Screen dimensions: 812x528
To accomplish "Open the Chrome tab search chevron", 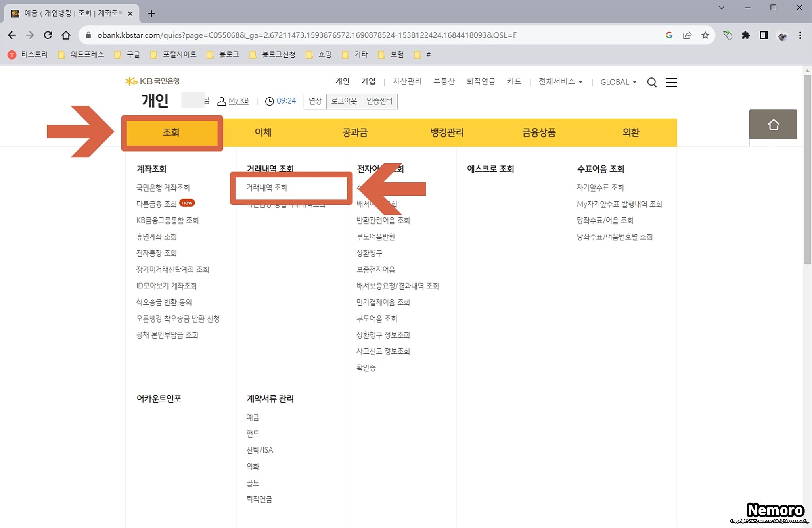I will pyautogui.click(x=722, y=8).
